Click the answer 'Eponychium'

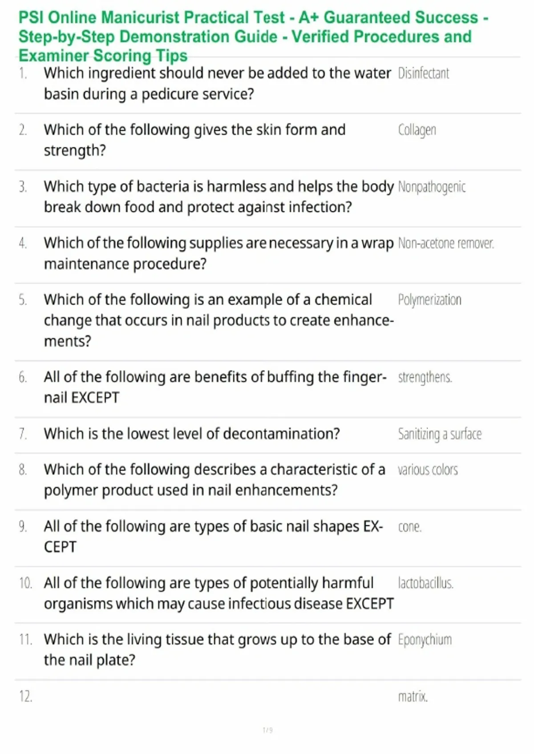point(425,640)
